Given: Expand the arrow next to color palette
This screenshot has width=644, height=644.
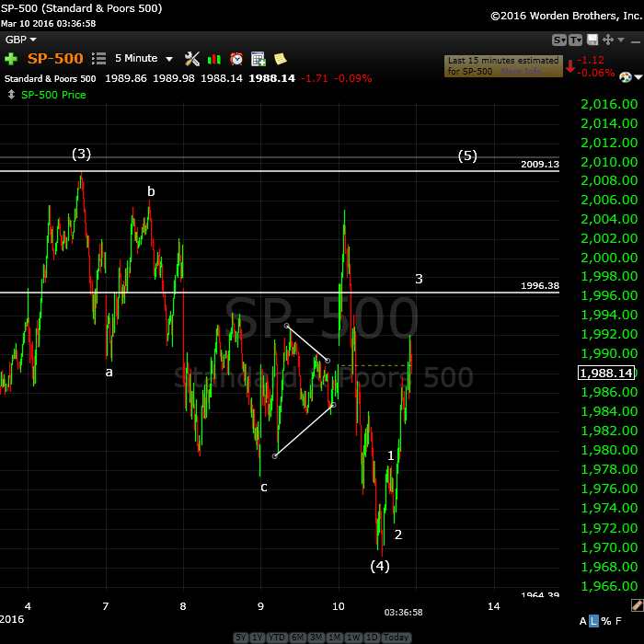Looking at the screenshot, I should click(638, 76).
